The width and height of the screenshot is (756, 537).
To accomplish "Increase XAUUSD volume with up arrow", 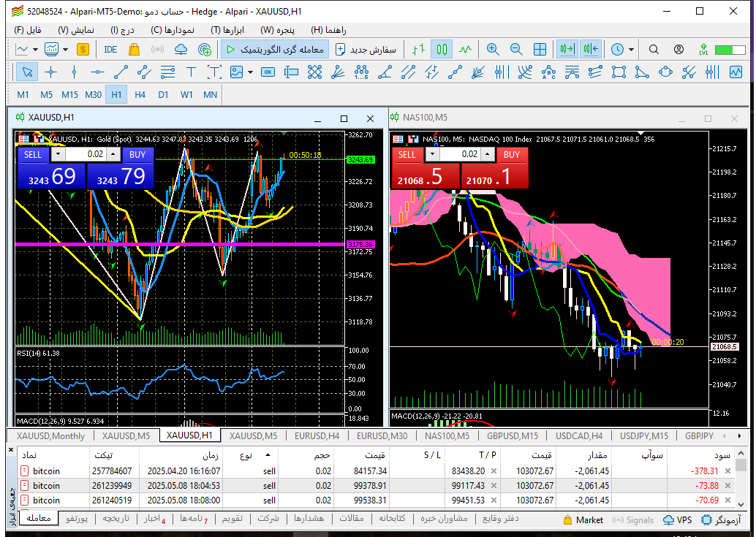I will coord(113,154).
